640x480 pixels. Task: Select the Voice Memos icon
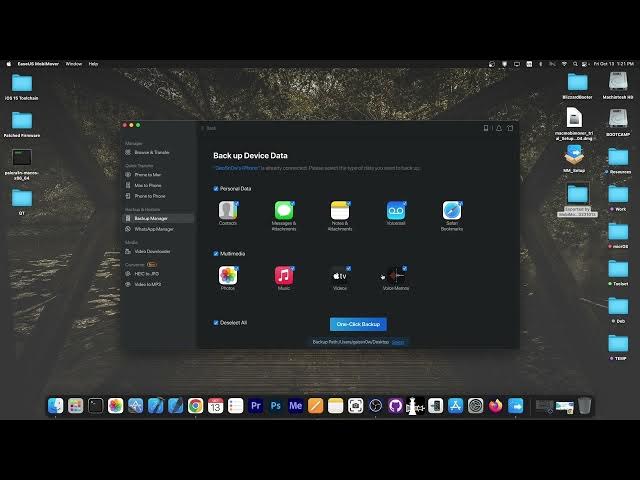coord(396,276)
